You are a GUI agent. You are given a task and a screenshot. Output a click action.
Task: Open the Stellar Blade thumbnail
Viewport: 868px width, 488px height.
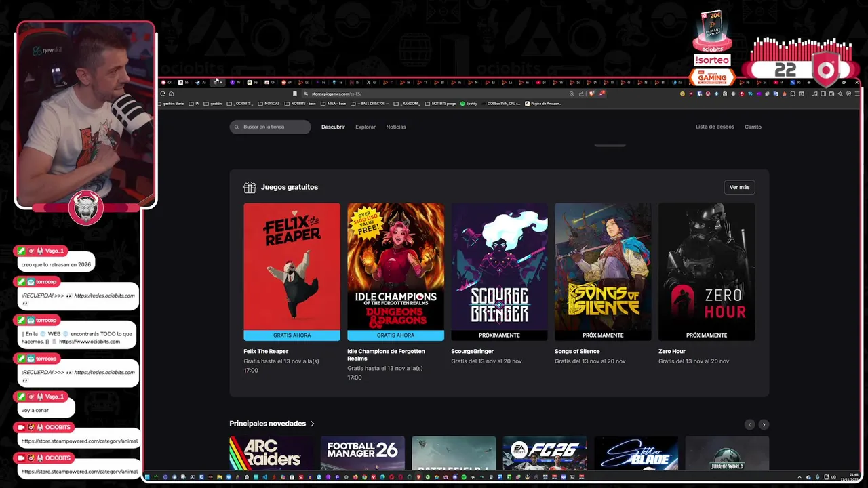[636, 453]
